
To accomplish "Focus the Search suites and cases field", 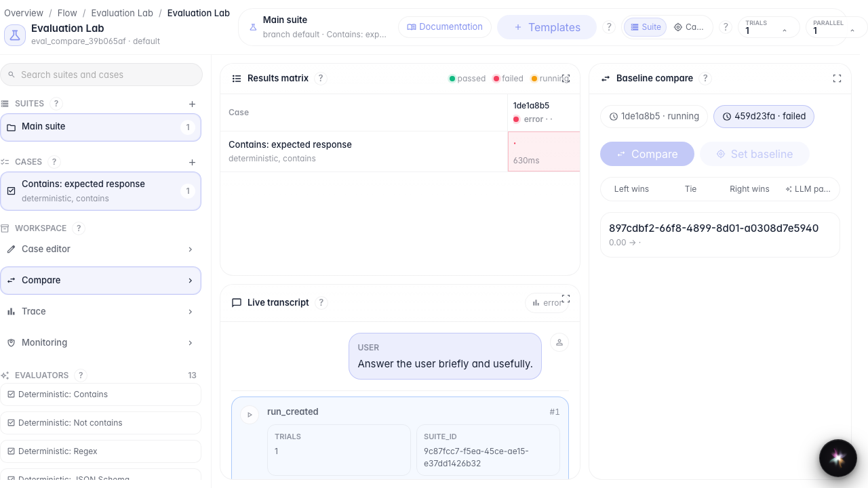I will [101, 75].
